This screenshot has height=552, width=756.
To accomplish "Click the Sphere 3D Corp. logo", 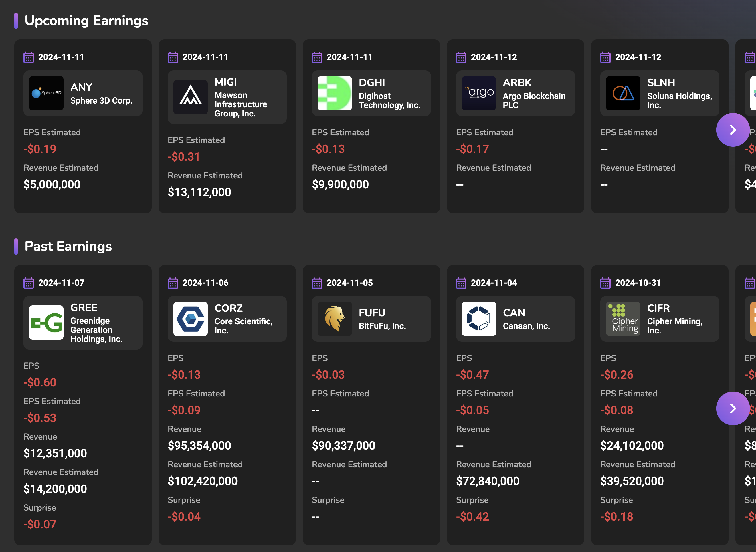I will [46, 93].
